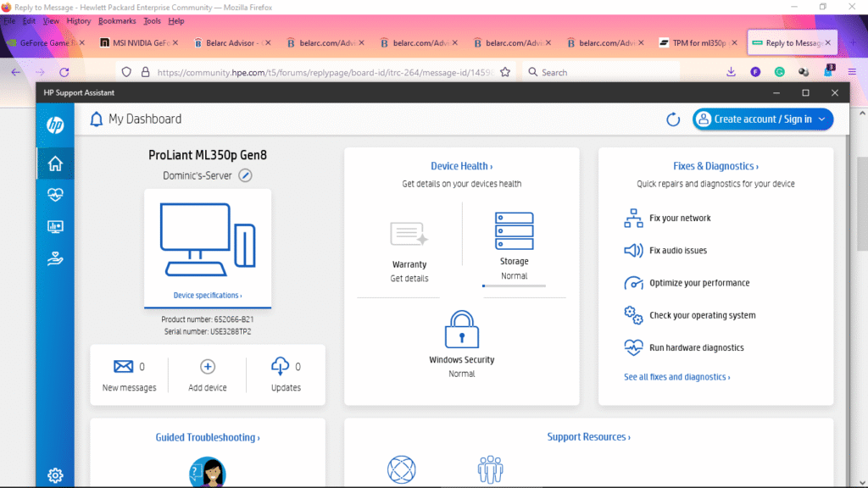The height and width of the screenshot is (488, 868).
Task: Open the Firefox Help menu
Action: point(176,21)
